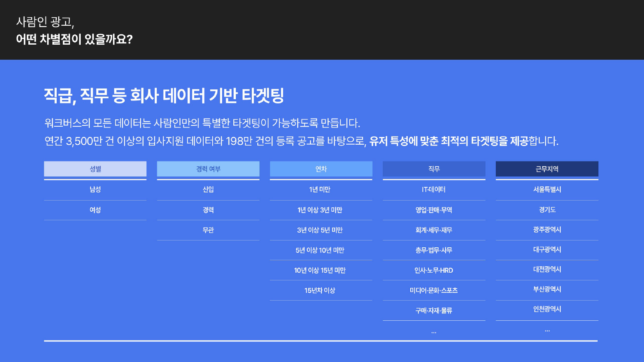Click the 연차 column header
The width and height of the screenshot is (644, 362).
pyautogui.click(x=321, y=169)
